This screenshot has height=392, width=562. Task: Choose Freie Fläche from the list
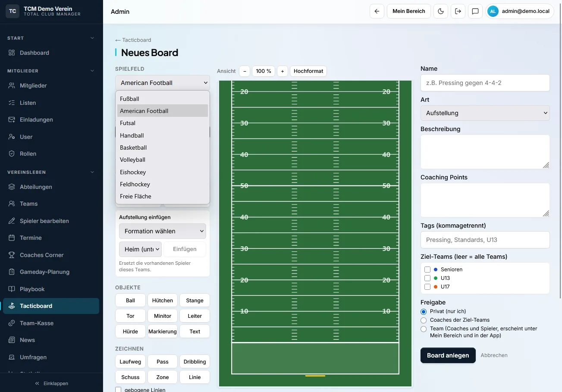163,196
